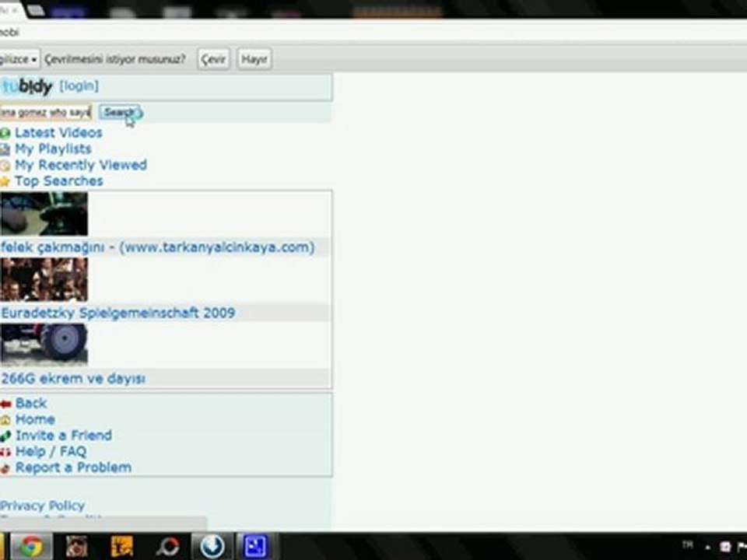
Task: Open Report a Problem
Action: point(73,467)
